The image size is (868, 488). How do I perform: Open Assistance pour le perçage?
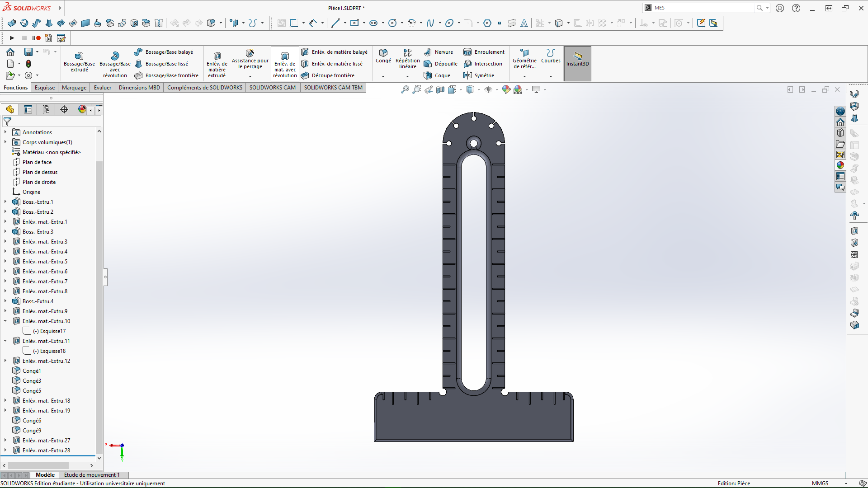point(250,59)
